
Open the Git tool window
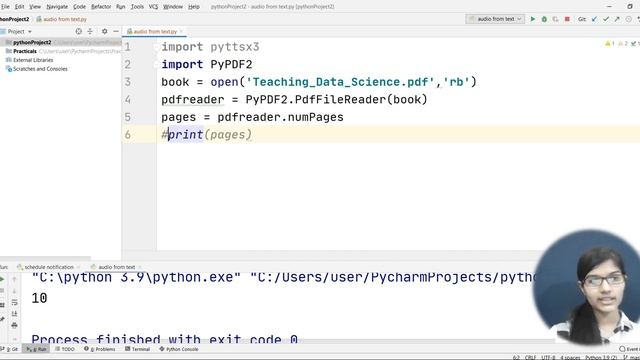(x=10, y=349)
